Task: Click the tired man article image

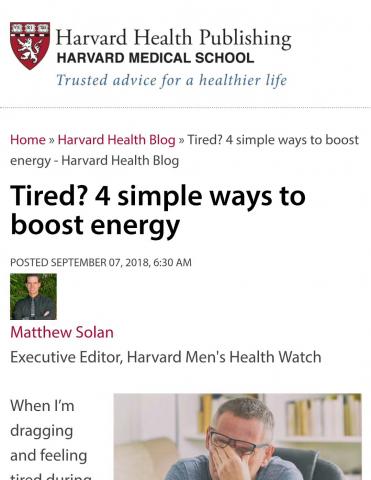Action: pyautogui.click(x=237, y=437)
